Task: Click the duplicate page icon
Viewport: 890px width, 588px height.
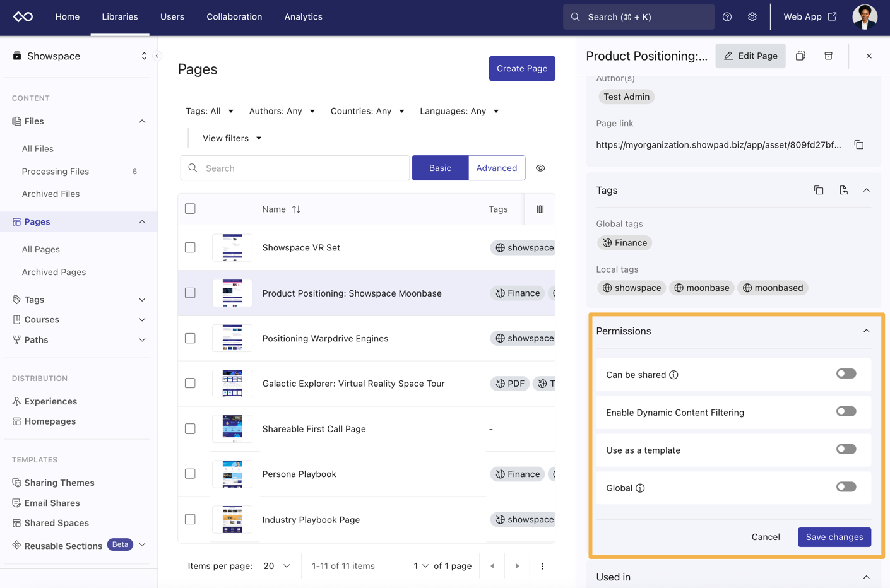Action: [x=800, y=56]
